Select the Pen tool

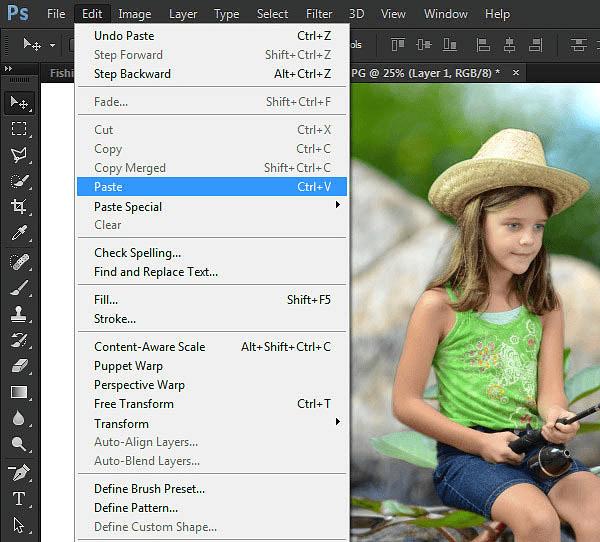coord(19,473)
